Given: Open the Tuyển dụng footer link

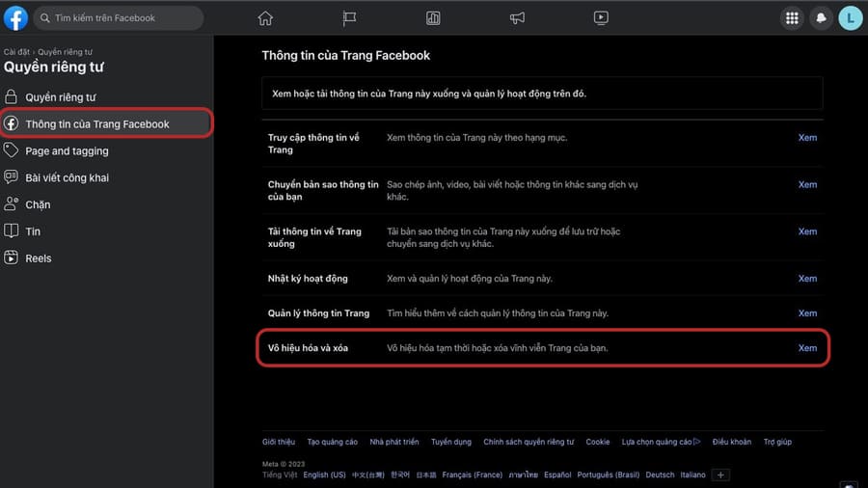Looking at the screenshot, I should [451, 442].
